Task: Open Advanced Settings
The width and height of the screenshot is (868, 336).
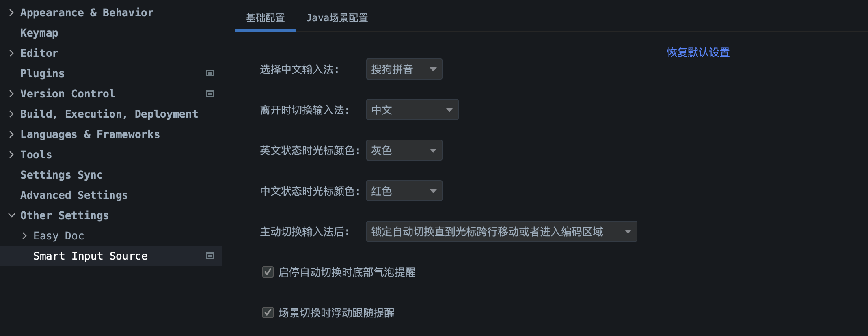Action: pos(74,195)
